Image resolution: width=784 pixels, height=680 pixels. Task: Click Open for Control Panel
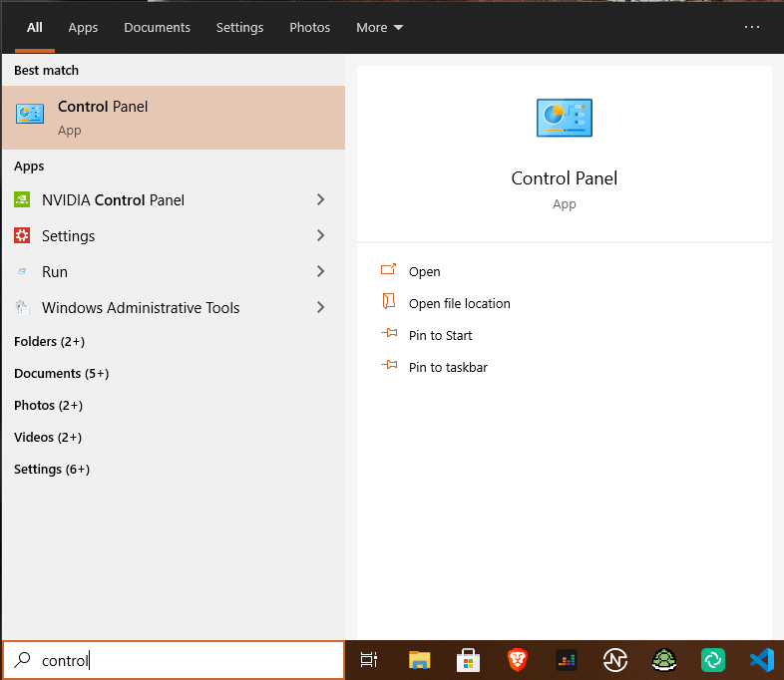(425, 272)
